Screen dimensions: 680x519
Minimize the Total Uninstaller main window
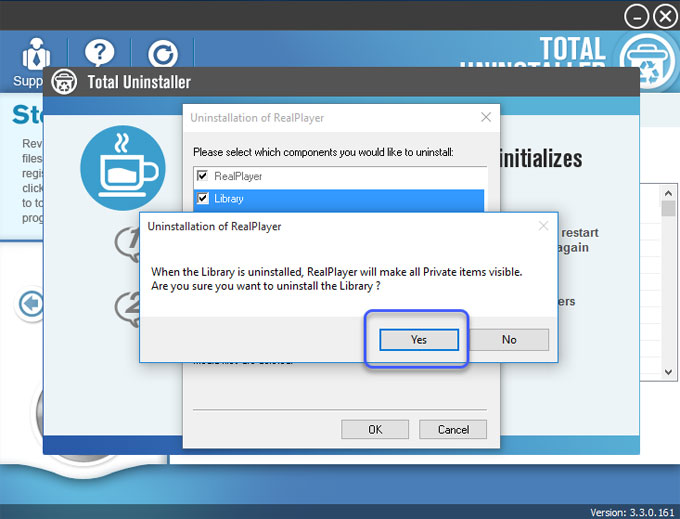coord(636,16)
